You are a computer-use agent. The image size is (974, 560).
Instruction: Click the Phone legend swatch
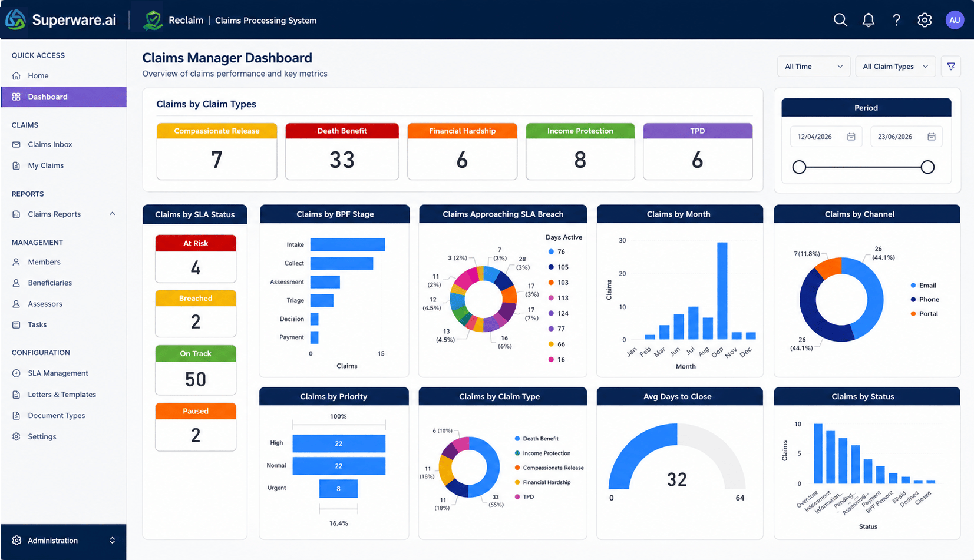[913, 300]
